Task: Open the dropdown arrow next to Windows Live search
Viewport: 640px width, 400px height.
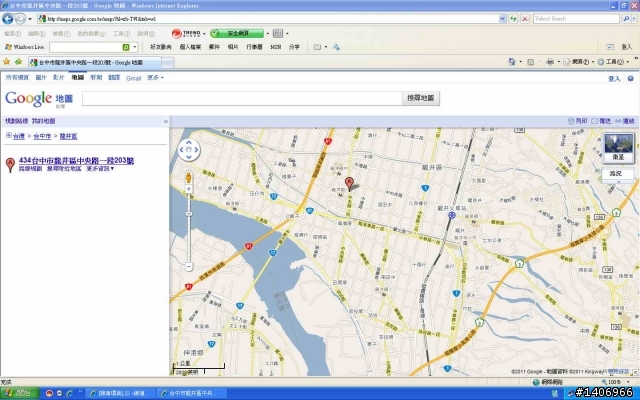Action: tap(135, 47)
